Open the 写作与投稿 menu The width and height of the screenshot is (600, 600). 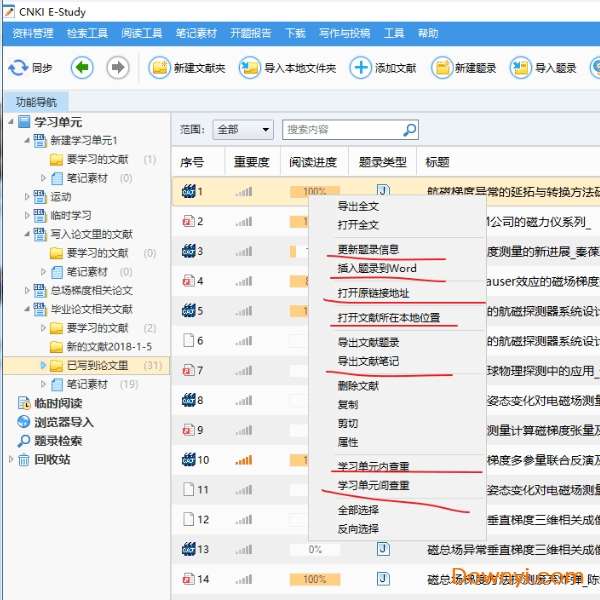coord(345,34)
